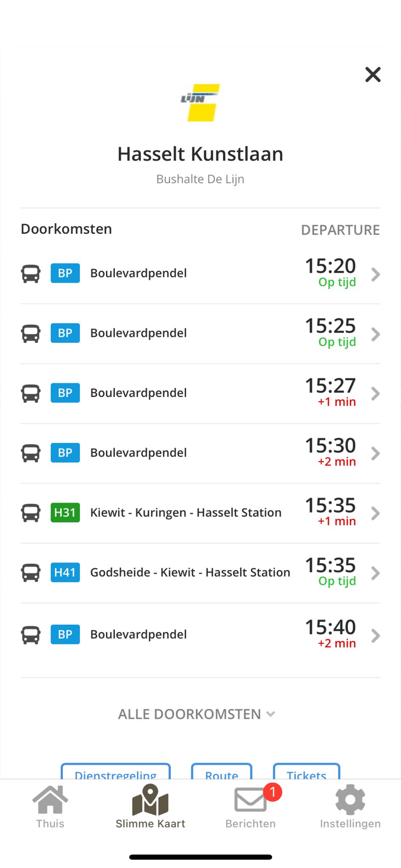Switch to the Slimme Kaart tab
The height and width of the screenshot is (868, 401).
click(150, 807)
